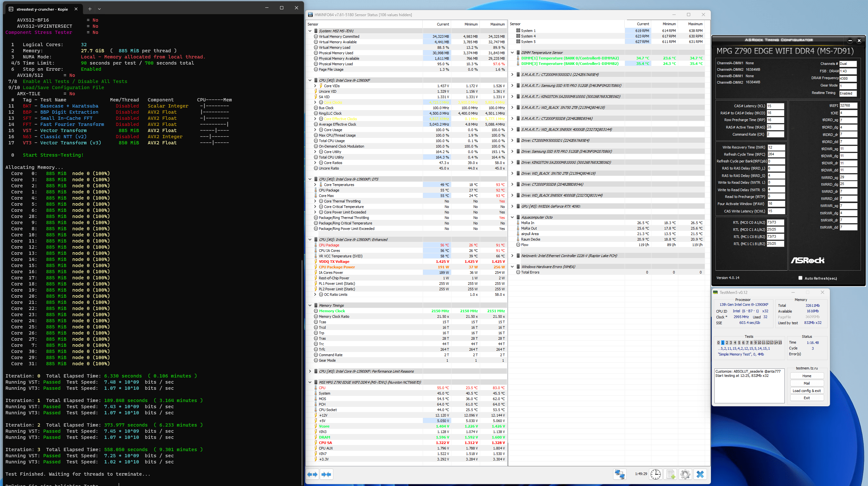
Task: Click the right pane Minimum column header
Action: tap(664, 24)
